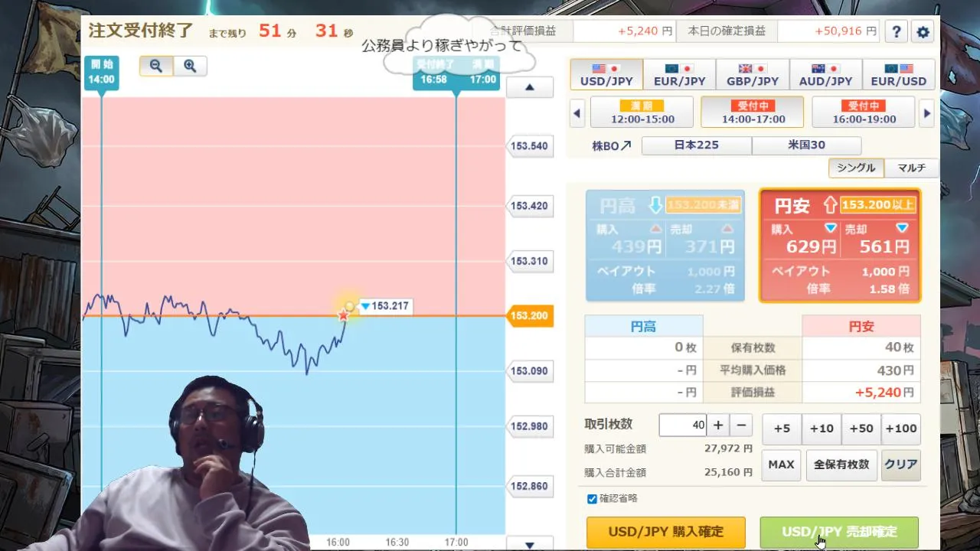This screenshot has width=980, height=551.
Task: Select the USD/JPY currency pair tab
Action: tap(606, 74)
